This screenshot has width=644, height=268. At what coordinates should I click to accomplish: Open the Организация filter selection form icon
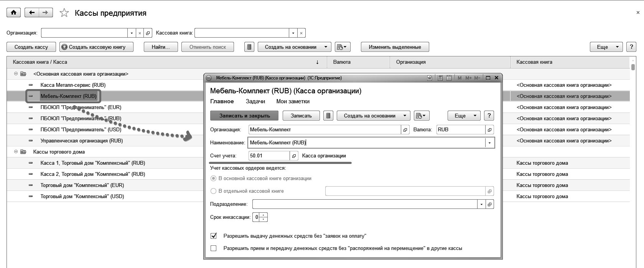[x=148, y=33]
